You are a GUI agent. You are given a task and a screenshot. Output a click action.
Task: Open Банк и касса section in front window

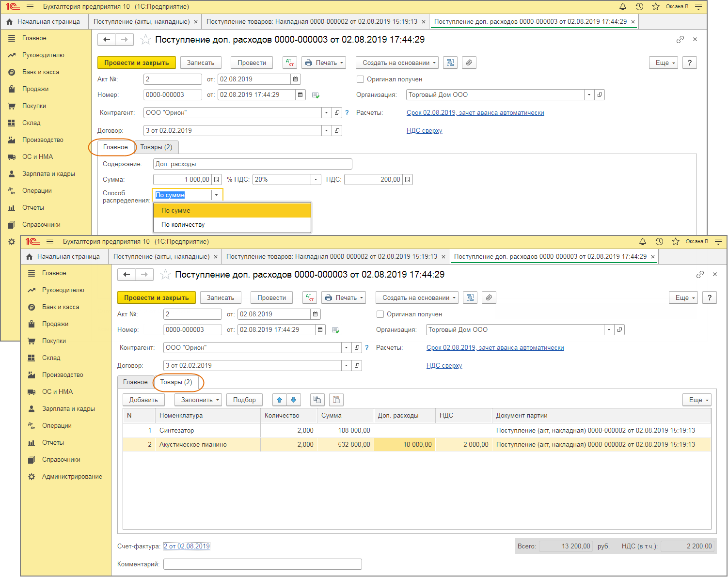click(61, 307)
